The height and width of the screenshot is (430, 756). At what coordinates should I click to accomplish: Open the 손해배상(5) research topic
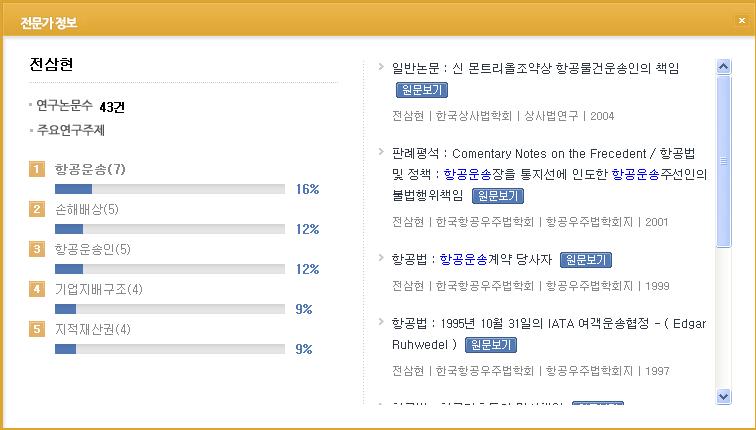(x=87, y=209)
